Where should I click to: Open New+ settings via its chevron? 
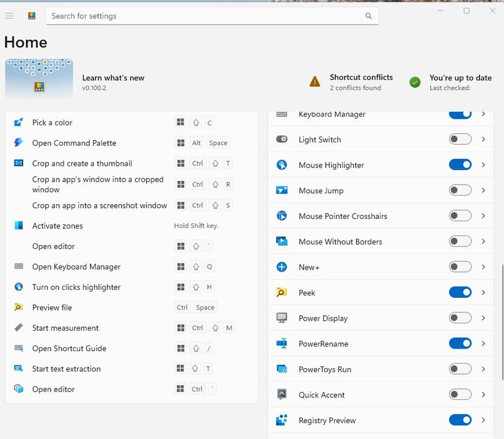483,267
